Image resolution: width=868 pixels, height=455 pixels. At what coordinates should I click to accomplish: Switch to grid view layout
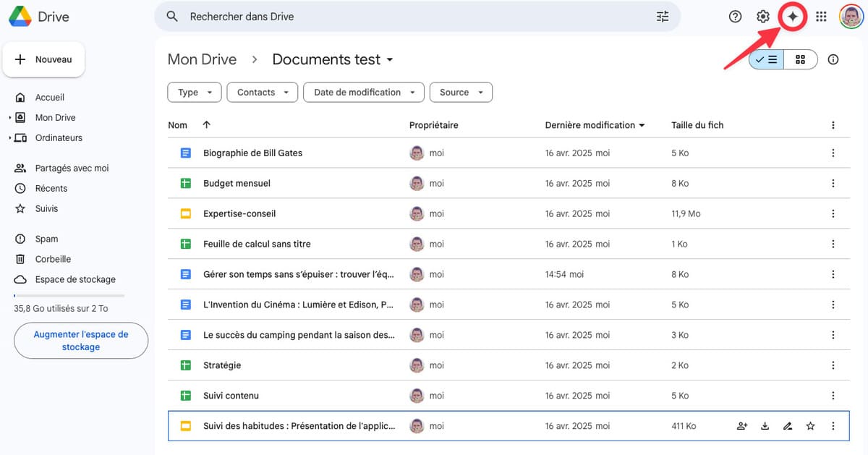(800, 59)
